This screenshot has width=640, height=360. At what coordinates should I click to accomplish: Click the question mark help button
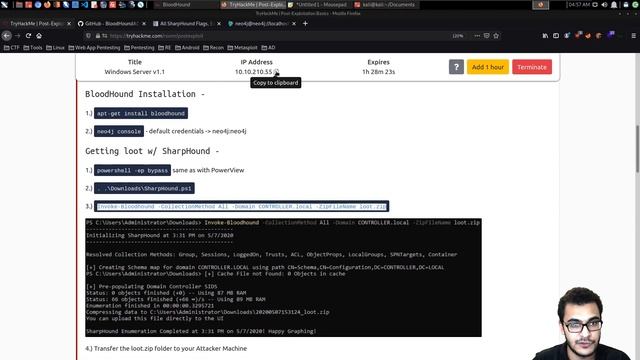pos(456,67)
